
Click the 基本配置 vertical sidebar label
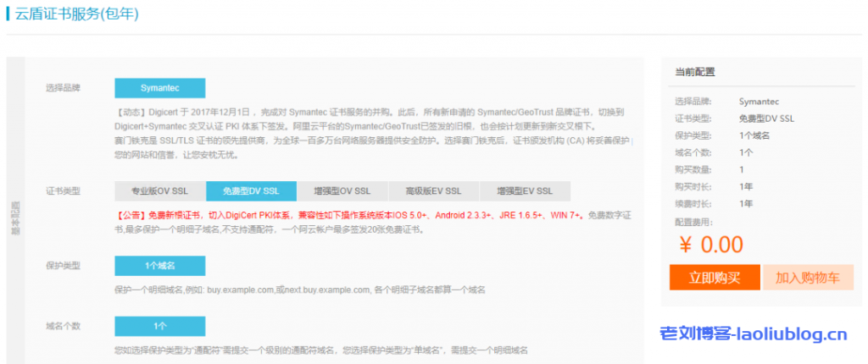click(x=15, y=218)
